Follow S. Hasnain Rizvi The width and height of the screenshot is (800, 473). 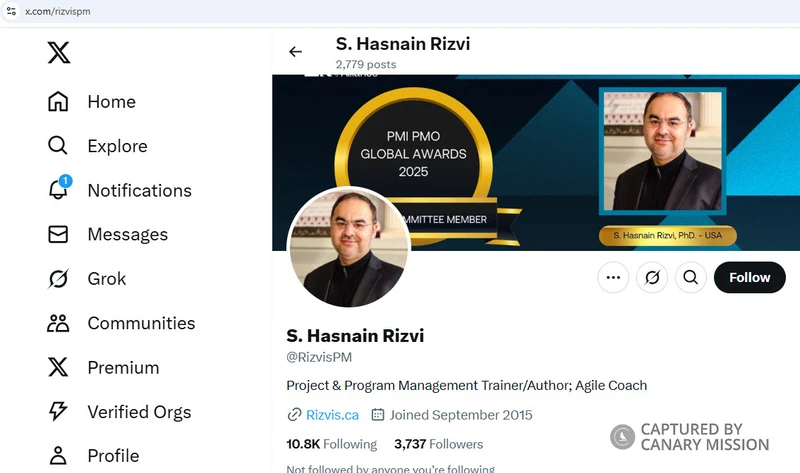(749, 278)
